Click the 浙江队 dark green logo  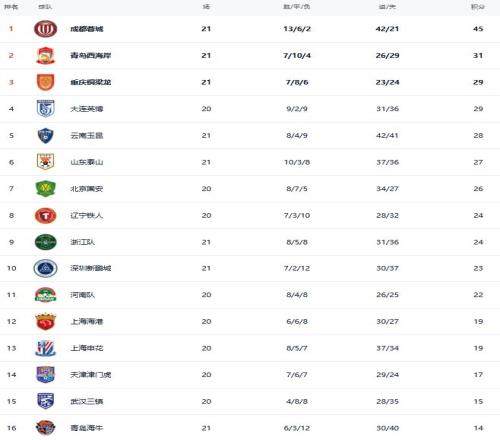click(45, 242)
